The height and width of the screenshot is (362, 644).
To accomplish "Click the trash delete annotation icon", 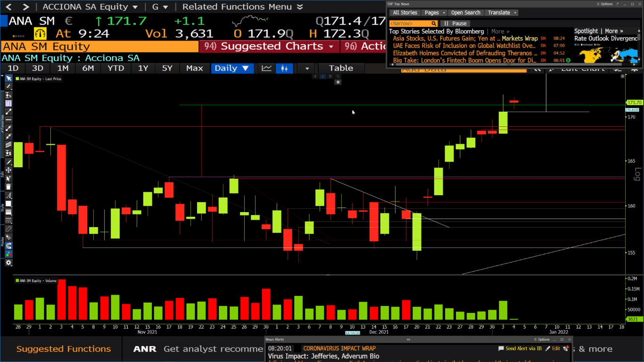I will pyautogui.click(x=8, y=187).
